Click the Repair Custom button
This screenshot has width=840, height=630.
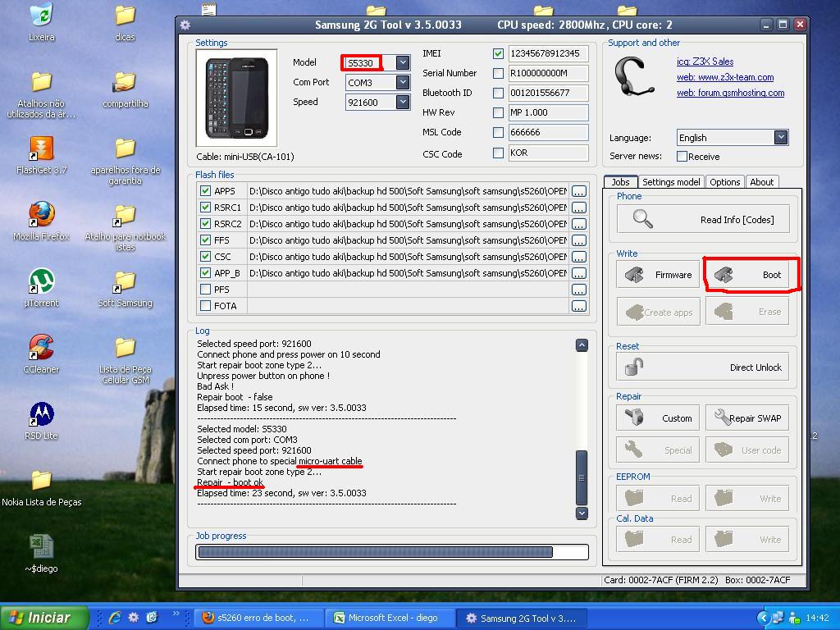pyautogui.click(x=659, y=418)
